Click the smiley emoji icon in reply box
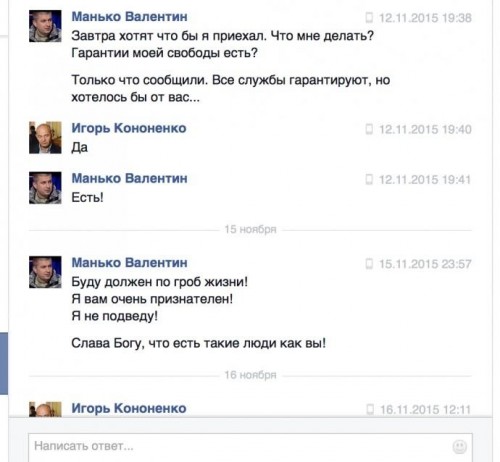Screen dimensions: 500x462 click(x=460, y=447)
